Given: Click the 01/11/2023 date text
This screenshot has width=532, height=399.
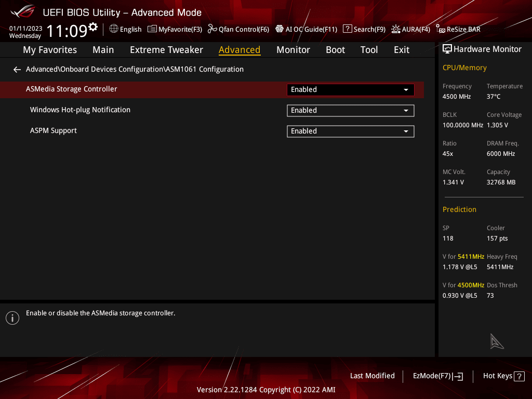Looking at the screenshot, I should click(26, 29).
